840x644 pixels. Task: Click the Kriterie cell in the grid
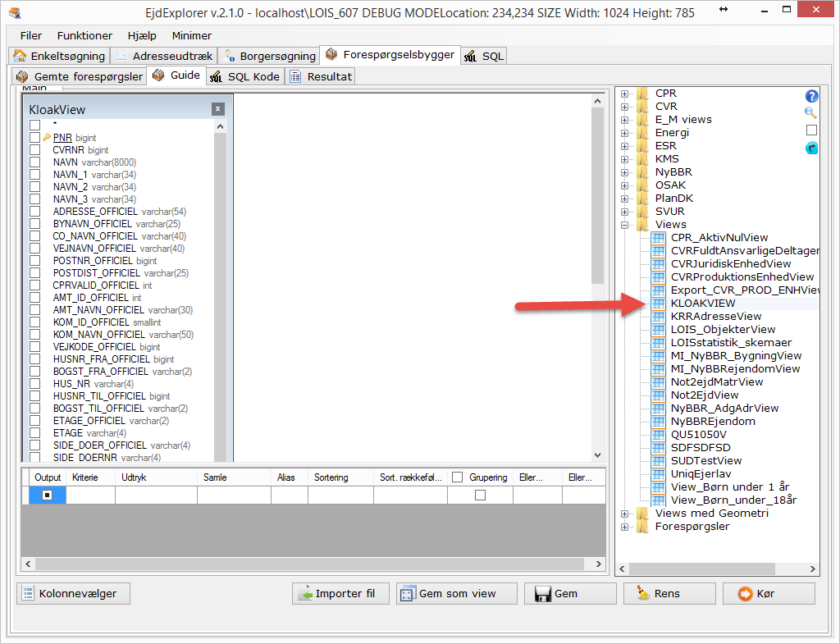pos(90,495)
